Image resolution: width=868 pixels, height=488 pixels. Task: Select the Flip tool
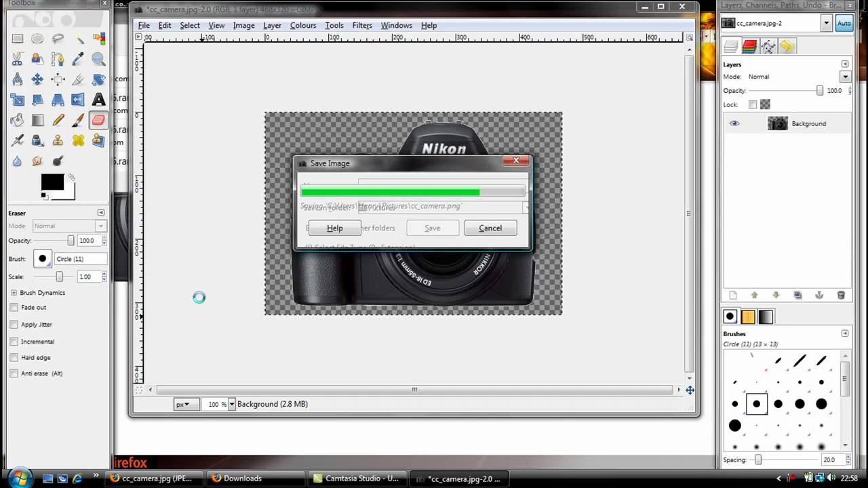point(78,100)
